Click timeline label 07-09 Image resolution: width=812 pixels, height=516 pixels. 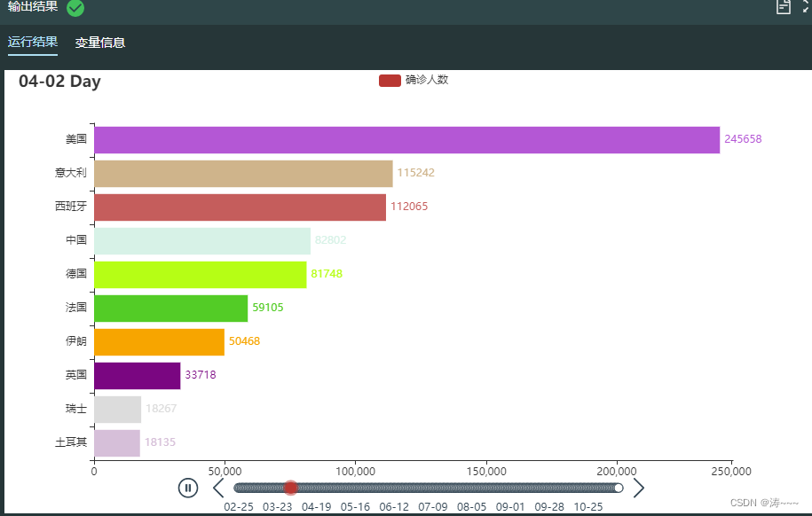(x=433, y=506)
